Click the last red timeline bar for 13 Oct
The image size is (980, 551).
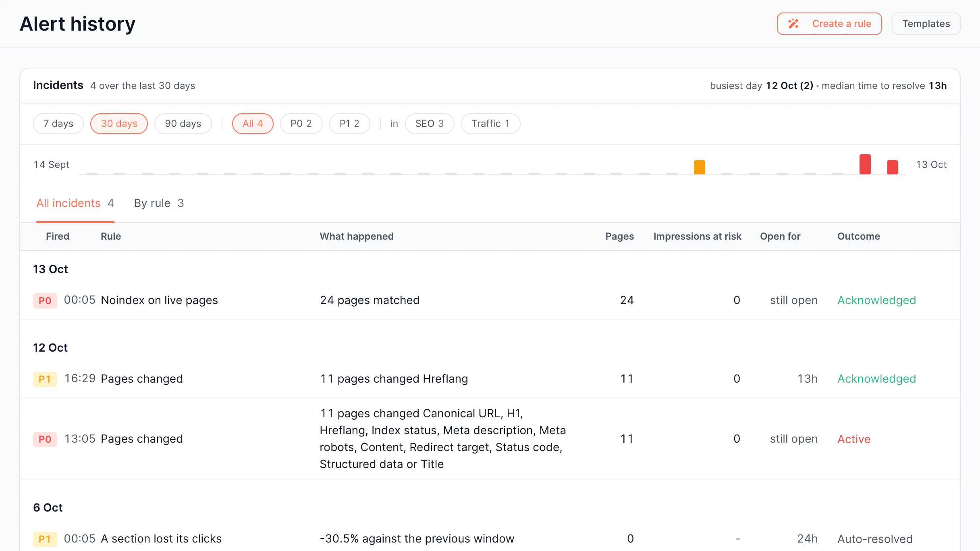(x=893, y=167)
